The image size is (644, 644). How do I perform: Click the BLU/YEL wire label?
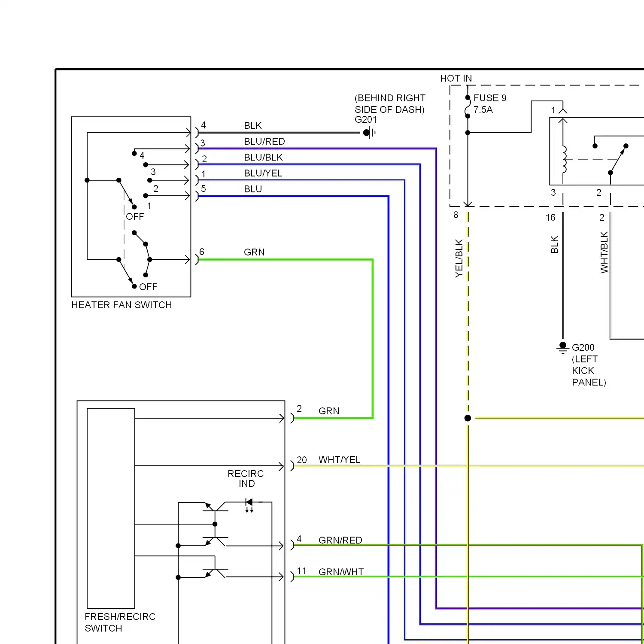coord(263,173)
